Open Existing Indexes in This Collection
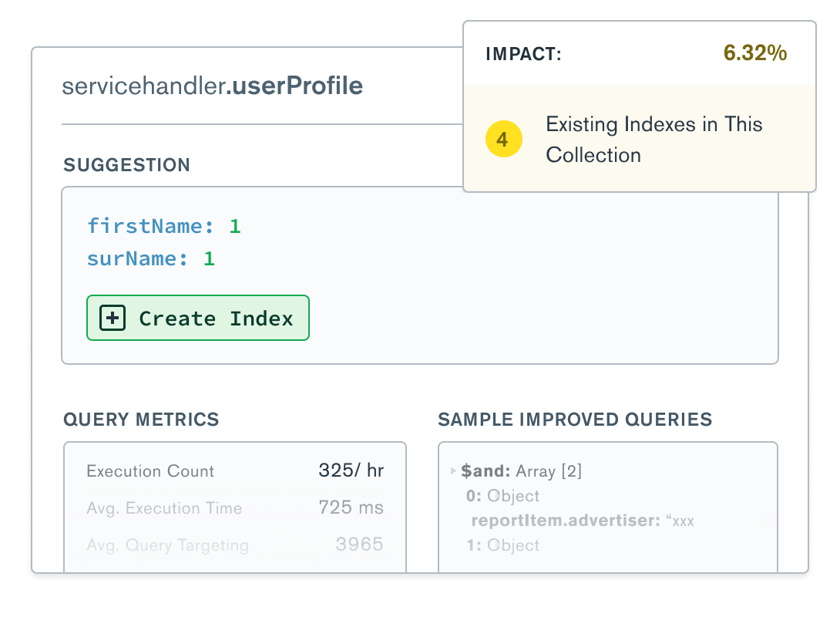Viewport: 840px width, 617px height. (x=654, y=140)
